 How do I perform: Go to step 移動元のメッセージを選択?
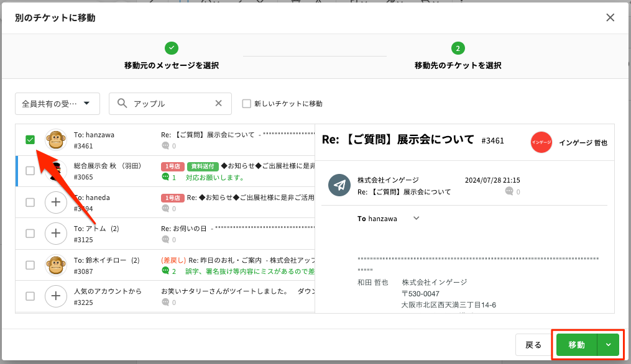[172, 55]
